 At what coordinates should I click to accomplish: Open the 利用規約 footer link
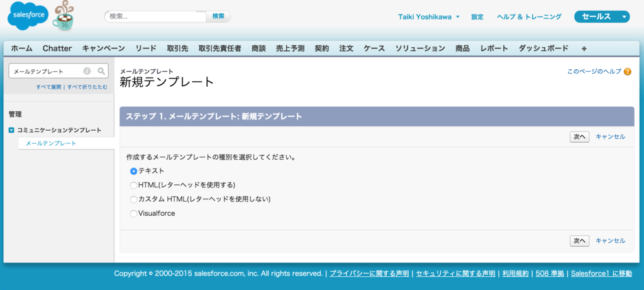pyautogui.click(x=516, y=274)
